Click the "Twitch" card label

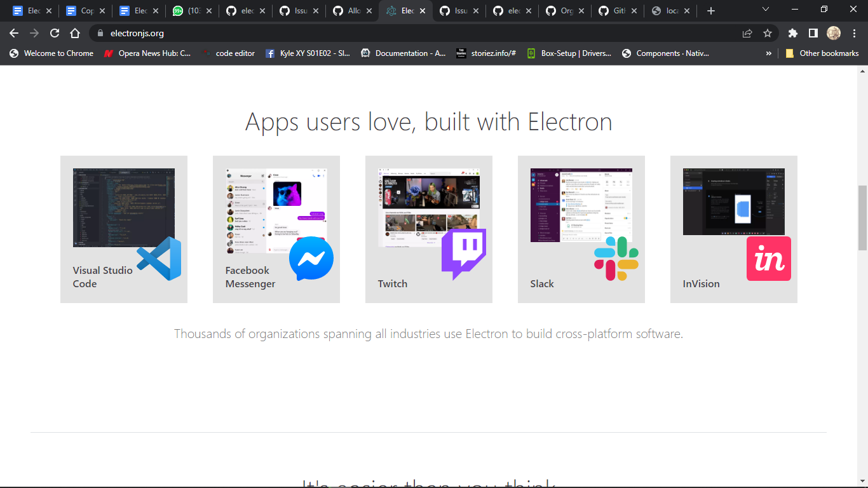[x=393, y=284]
